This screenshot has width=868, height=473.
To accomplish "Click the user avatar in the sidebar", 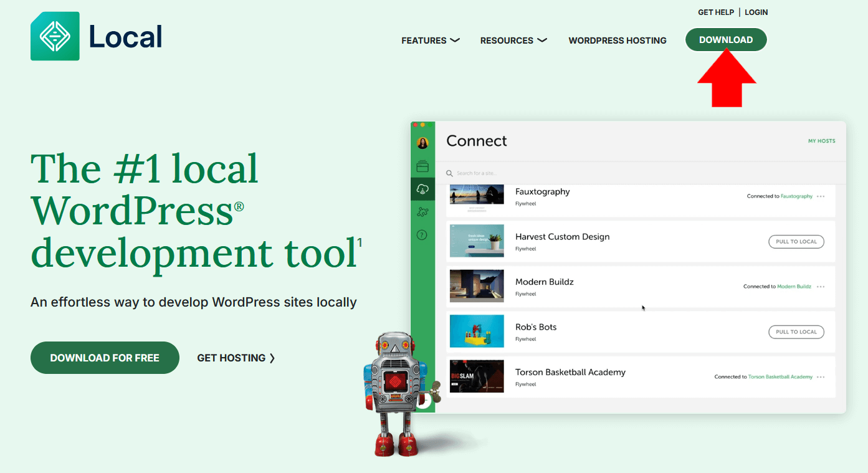I will coord(422,143).
